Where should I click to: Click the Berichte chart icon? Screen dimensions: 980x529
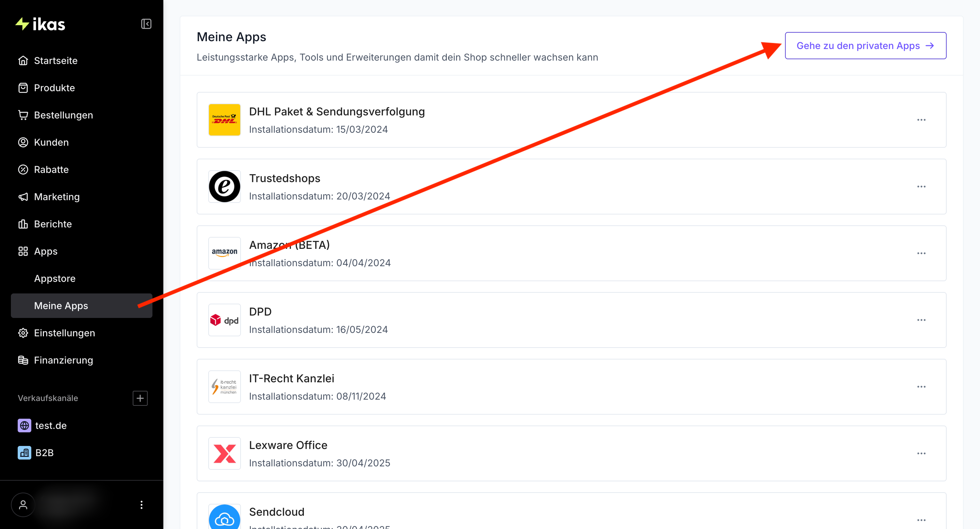tap(23, 224)
